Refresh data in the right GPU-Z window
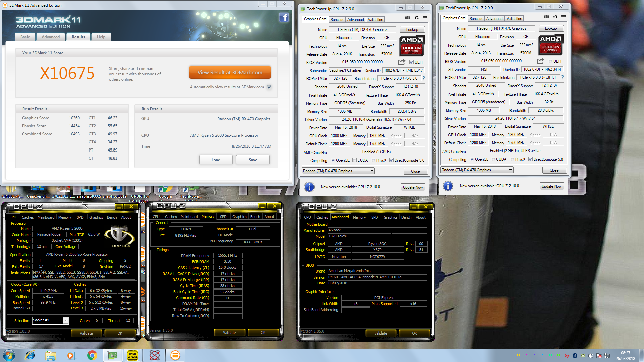The image size is (644, 362). pos(555,17)
